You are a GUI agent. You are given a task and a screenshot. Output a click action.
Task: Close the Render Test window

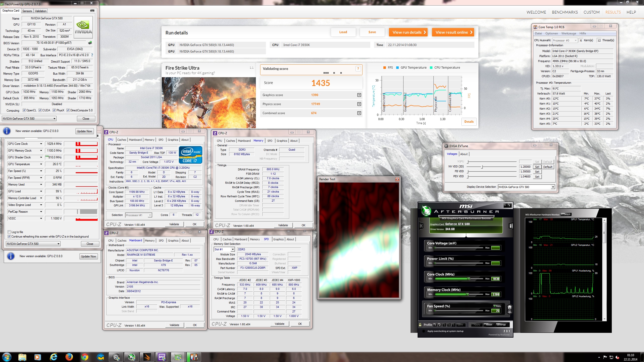pyautogui.click(x=397, y=179)
